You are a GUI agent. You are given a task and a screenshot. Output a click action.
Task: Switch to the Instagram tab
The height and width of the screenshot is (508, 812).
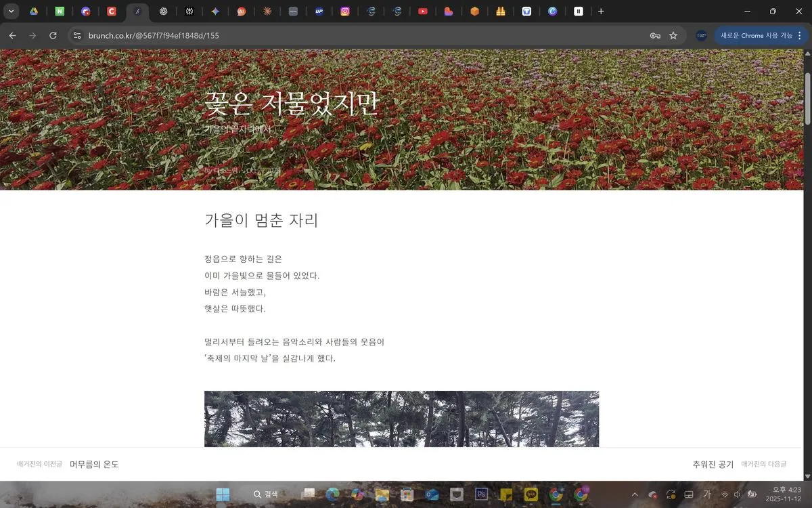tap(345, 12)
